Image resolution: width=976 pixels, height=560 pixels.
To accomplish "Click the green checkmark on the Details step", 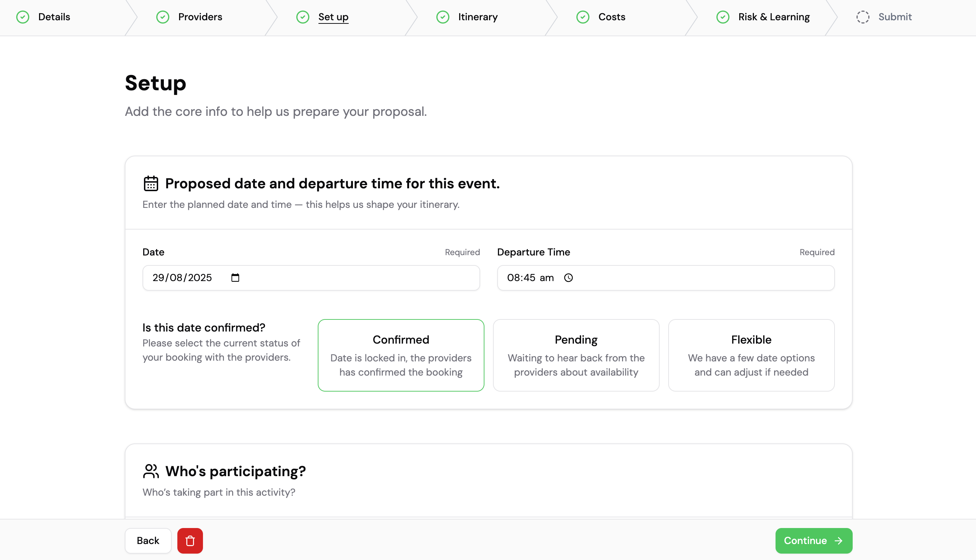I will click(x=22, y=17).
